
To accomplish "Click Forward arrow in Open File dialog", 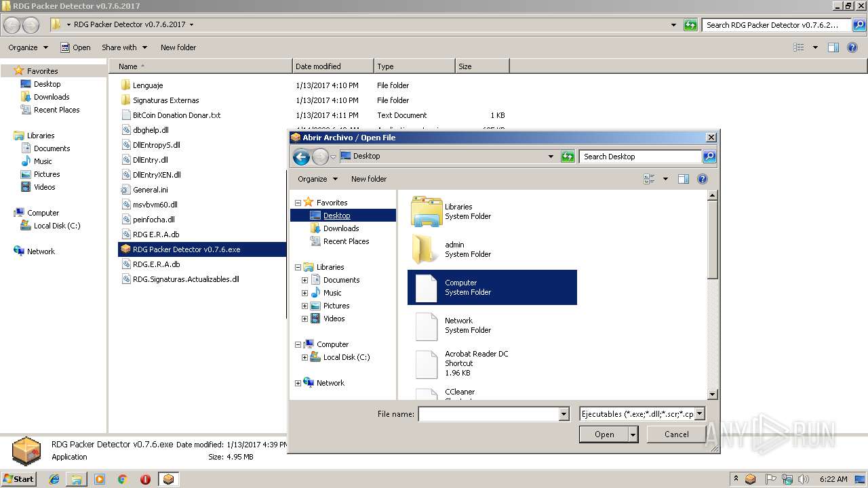I will click(319, 157).
